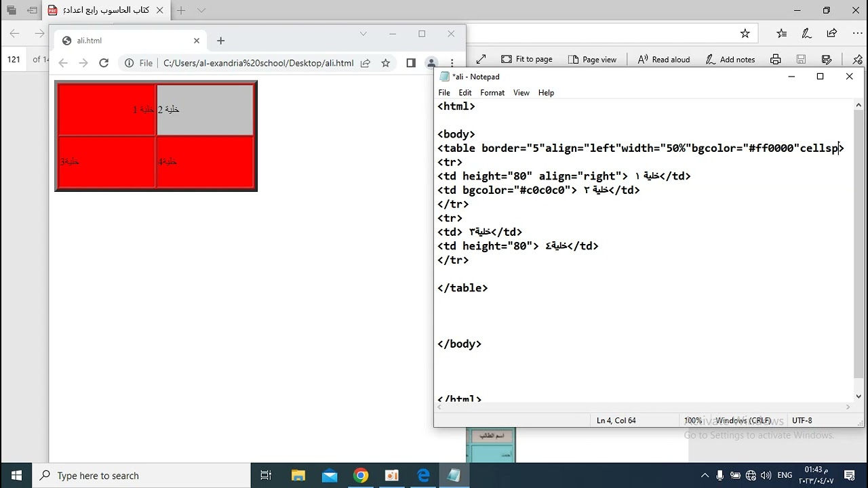The height and width of the screenshot is (488, 868).
Task: Open Edge settings and more menu
Action: (x=857, y=33)
